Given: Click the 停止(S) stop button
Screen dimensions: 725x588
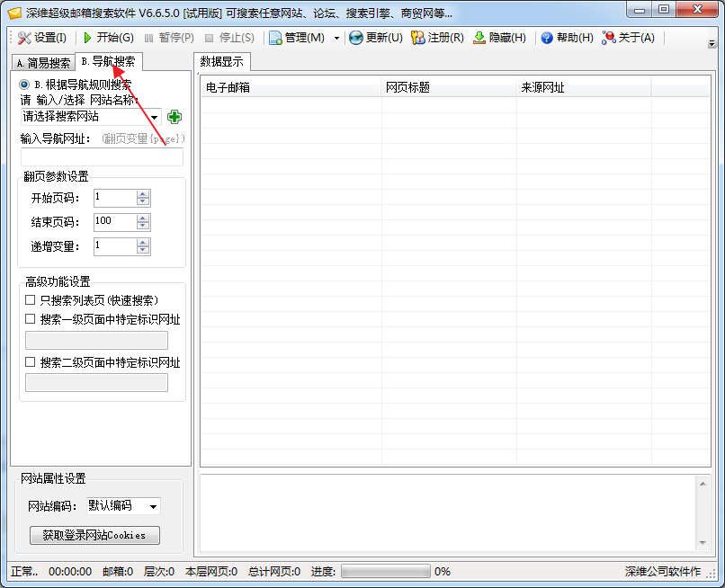Looking at the screenshot, I should pos(229,38).
